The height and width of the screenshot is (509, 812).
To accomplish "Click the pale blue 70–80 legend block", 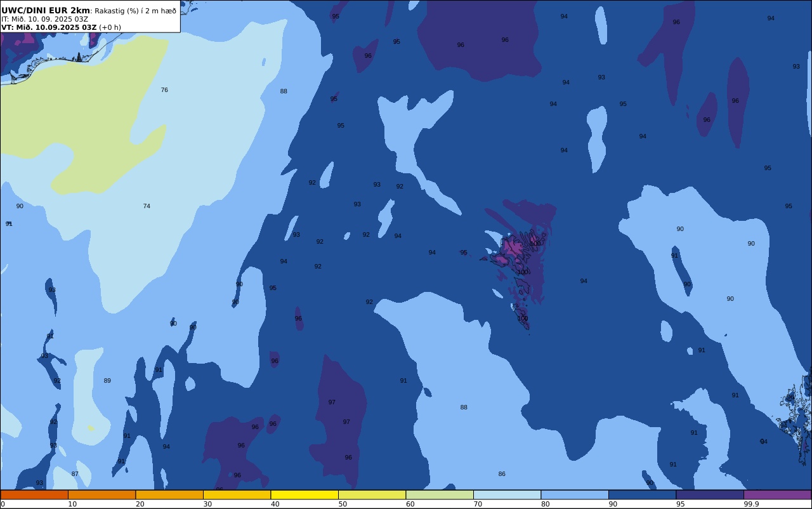I will (x=507, y=494).
